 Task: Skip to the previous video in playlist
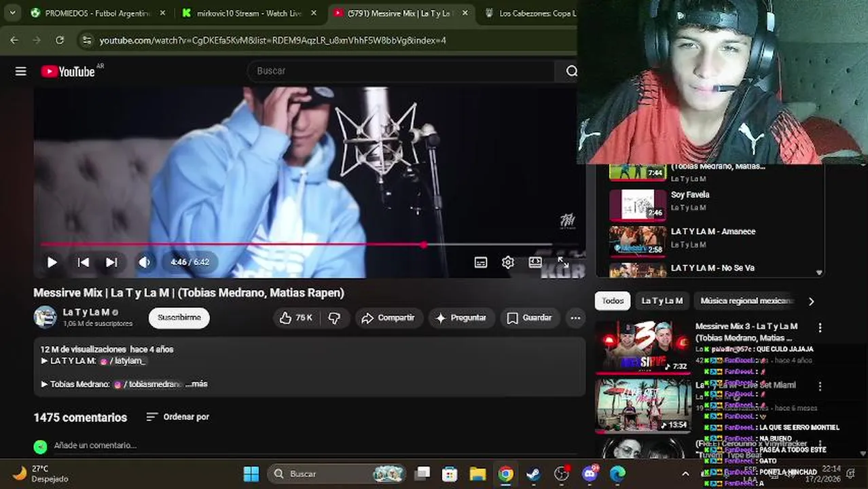coord(84,262)
